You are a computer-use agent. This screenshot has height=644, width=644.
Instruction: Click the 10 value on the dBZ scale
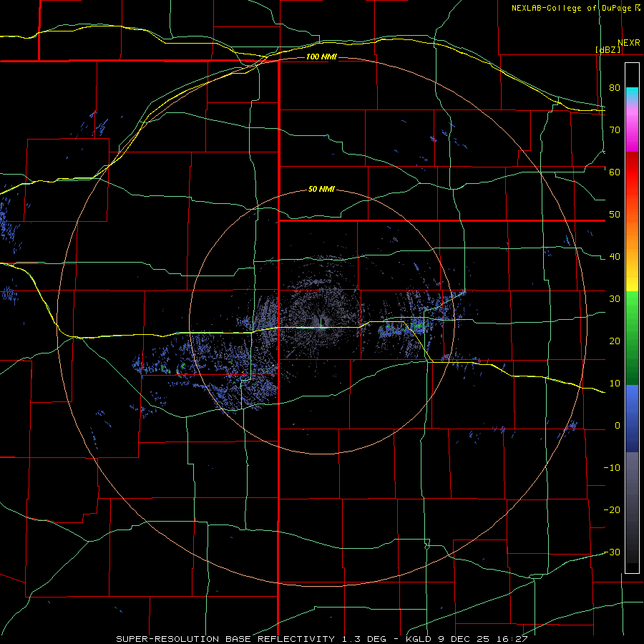tap(615, 384)
